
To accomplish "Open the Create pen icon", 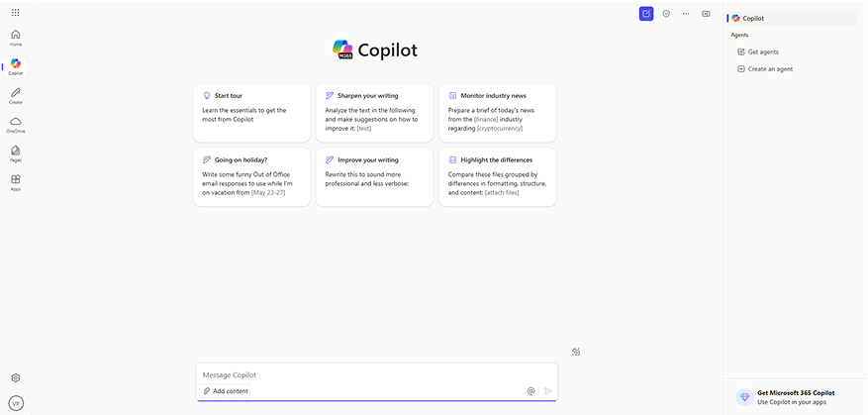I will click(16, 95).
